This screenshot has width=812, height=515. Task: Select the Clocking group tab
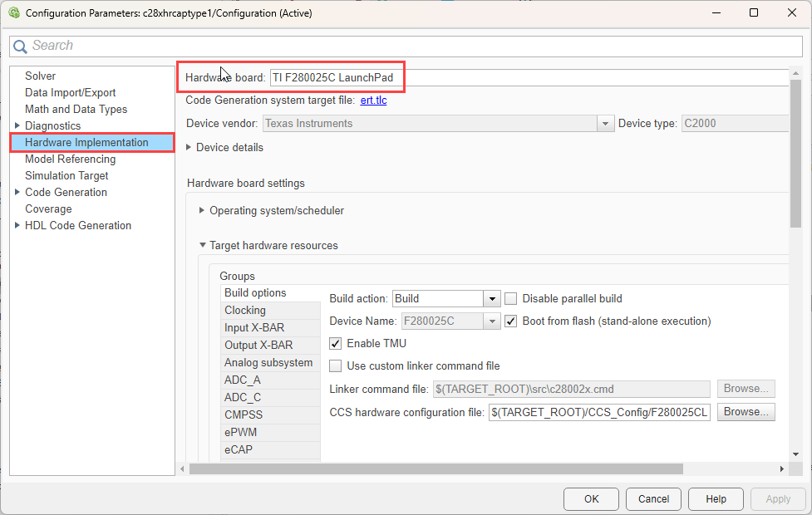(x=245, y=311)
